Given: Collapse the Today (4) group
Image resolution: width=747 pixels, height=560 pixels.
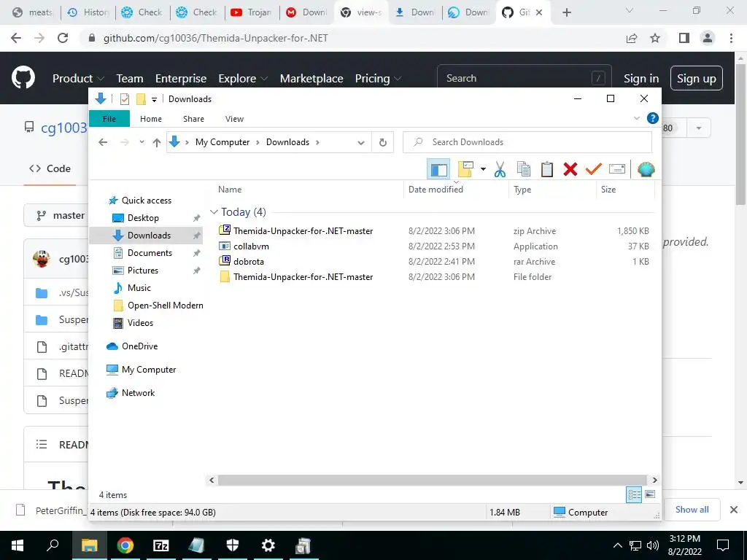Looking at the screenshot, I should click(214, 212).
